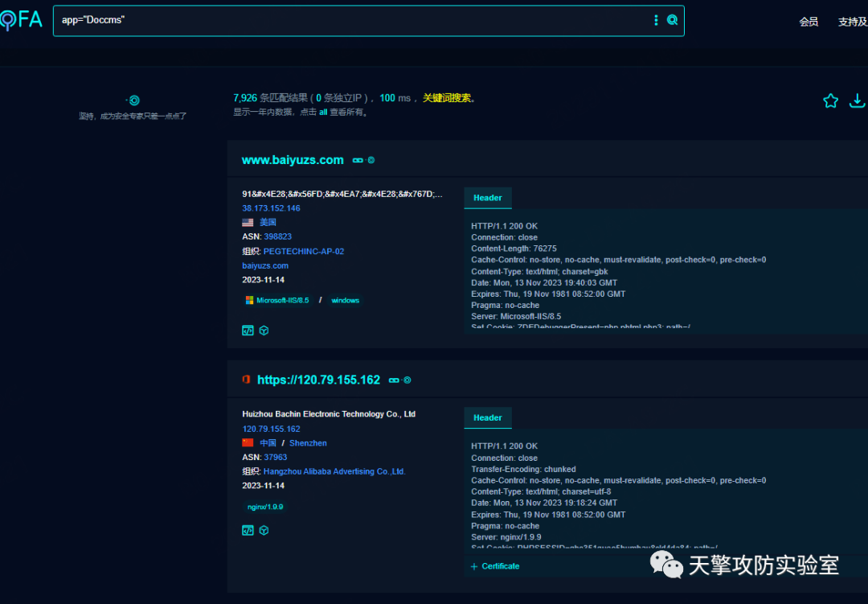The image size is (868, 604).
Task: Click circular icon next to www.baiyuzs.com
Action: (x=371, y=160)
